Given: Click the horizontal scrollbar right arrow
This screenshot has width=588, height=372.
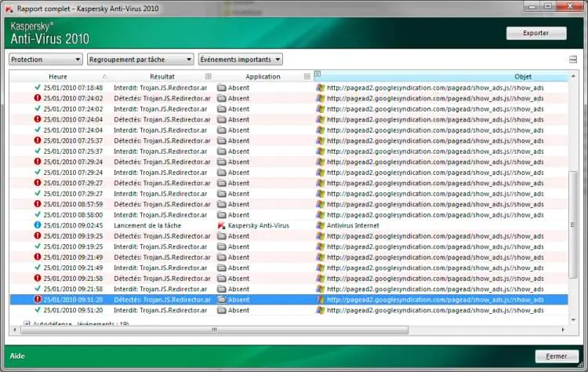Looking at the screenshot, I should 563,330.
